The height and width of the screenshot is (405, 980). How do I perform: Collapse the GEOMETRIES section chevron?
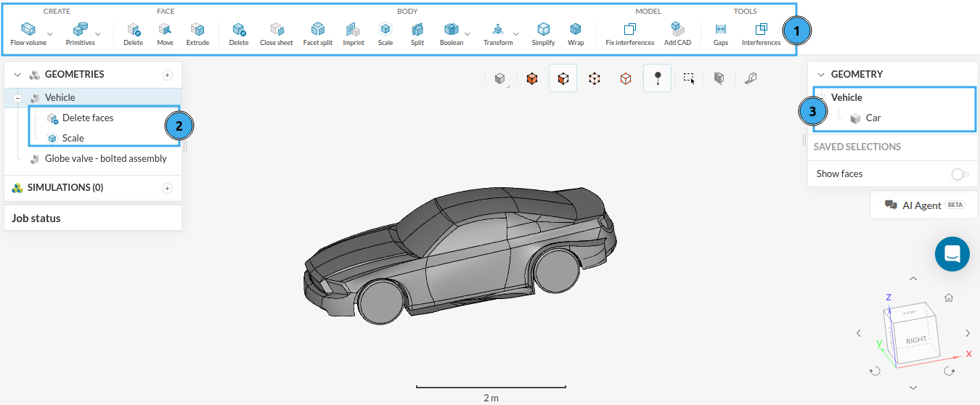[x=18, y=75]
